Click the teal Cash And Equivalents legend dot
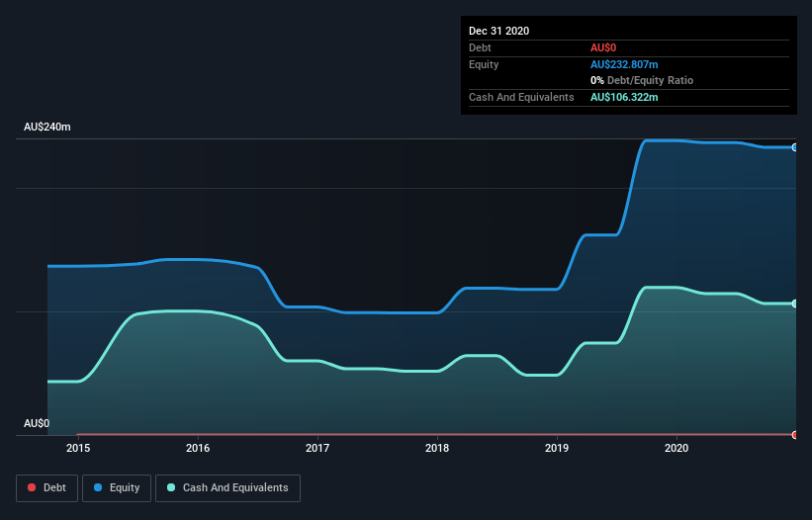 [x=171, y=487]
